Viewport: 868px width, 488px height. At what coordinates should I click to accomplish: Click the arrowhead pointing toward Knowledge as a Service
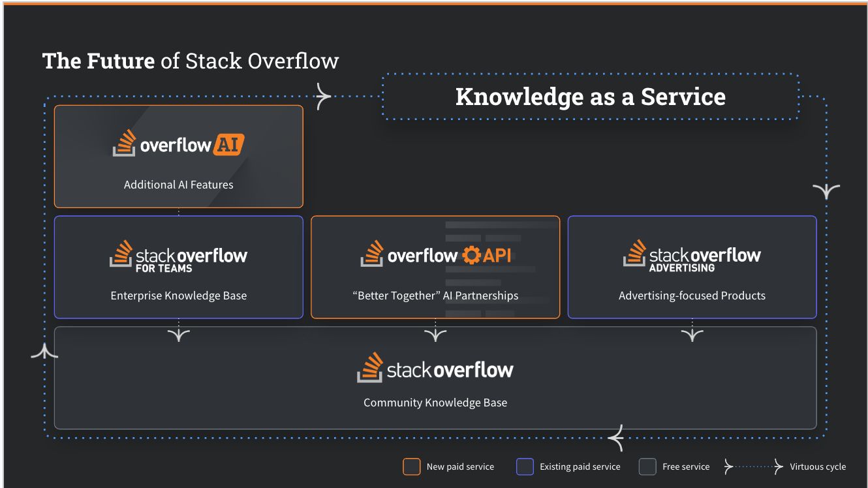[x=323, y=97]
